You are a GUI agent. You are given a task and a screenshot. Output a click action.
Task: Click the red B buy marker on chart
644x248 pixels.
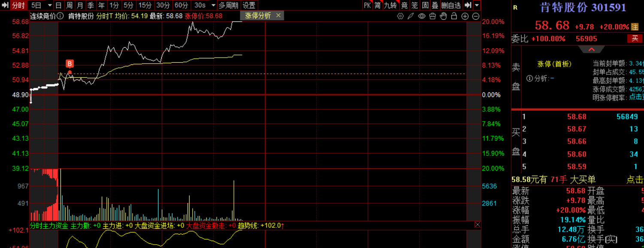[x=70, y=64]
